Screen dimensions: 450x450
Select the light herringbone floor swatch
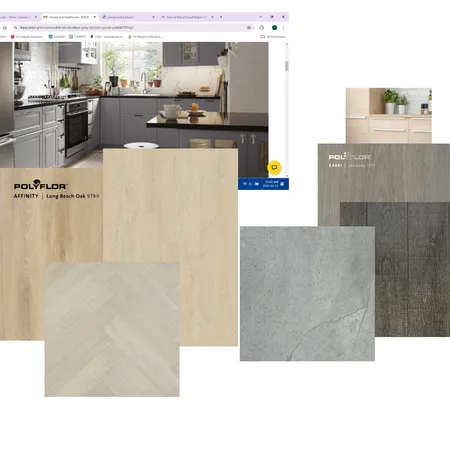(x=112, y=329)
